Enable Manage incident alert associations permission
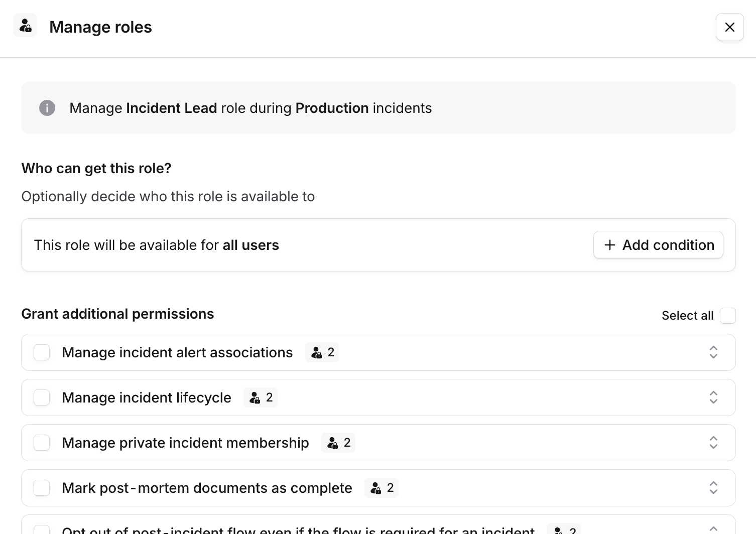 click(42, 352)
